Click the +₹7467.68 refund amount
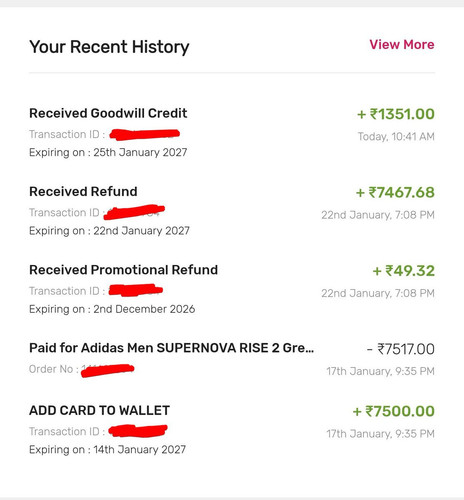Screen dimensions: 464x500 (395, 193)
